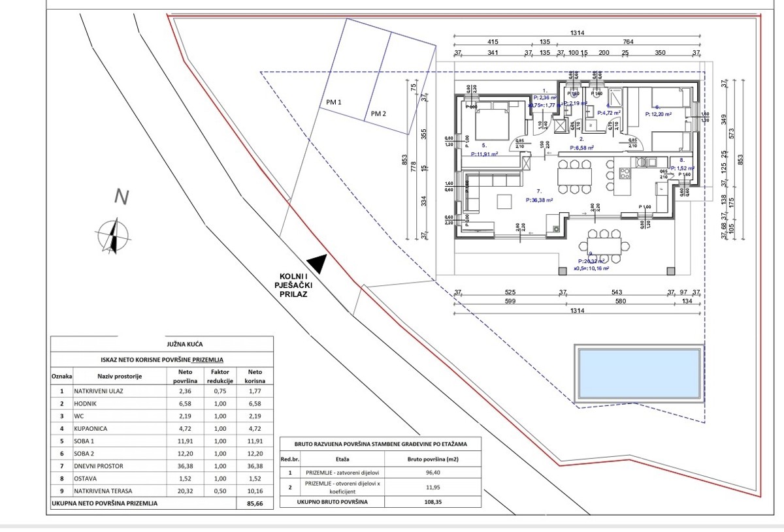
Task: Click the KUPAONICA row in the area table
Action: [163, 429]
